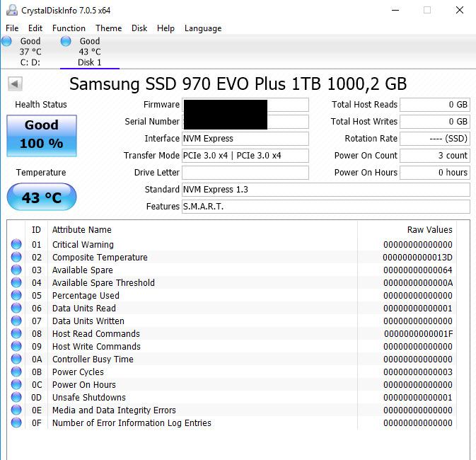Click the blue status orb for C: D: disk
Image resolution: width=476 pixels, height=460 pixels.
6,41
